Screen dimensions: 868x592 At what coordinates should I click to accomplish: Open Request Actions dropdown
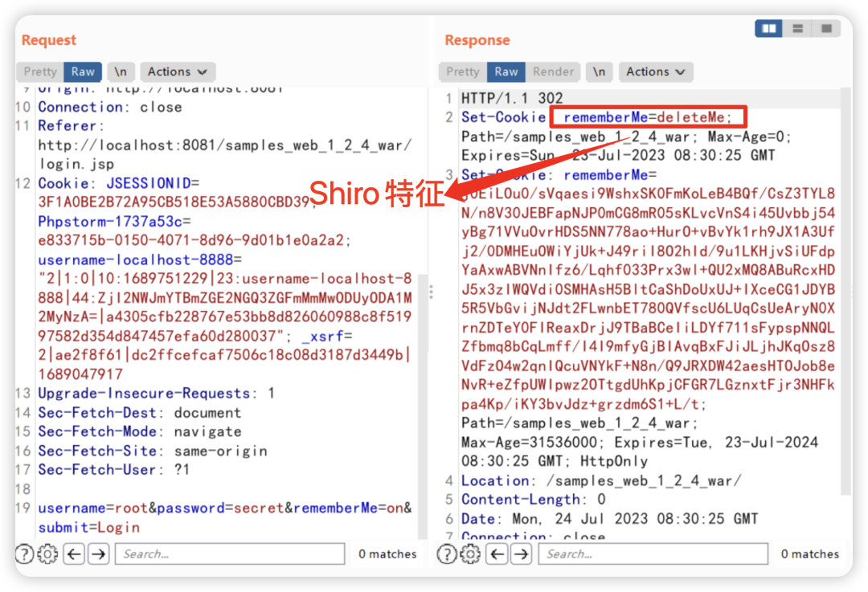point(177,71)
